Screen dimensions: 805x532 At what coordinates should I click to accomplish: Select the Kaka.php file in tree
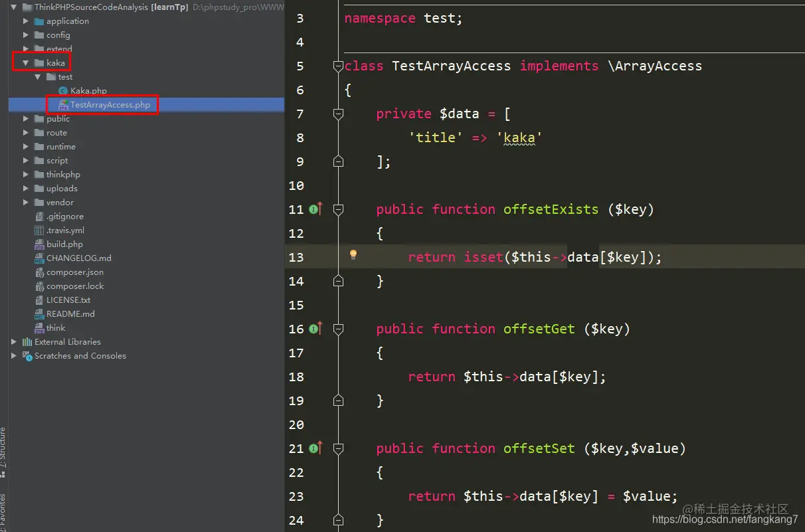point(88,91)
